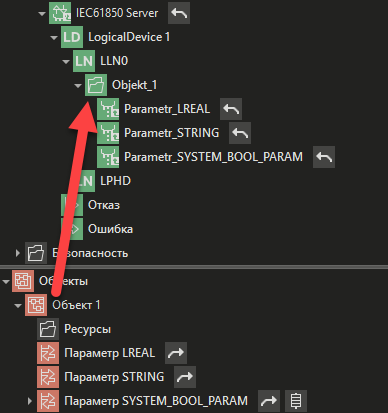This screenshot has height=413, width=388.
Task: Select the LD icon of LogicalDevice 1
Action: click(72, 37)
